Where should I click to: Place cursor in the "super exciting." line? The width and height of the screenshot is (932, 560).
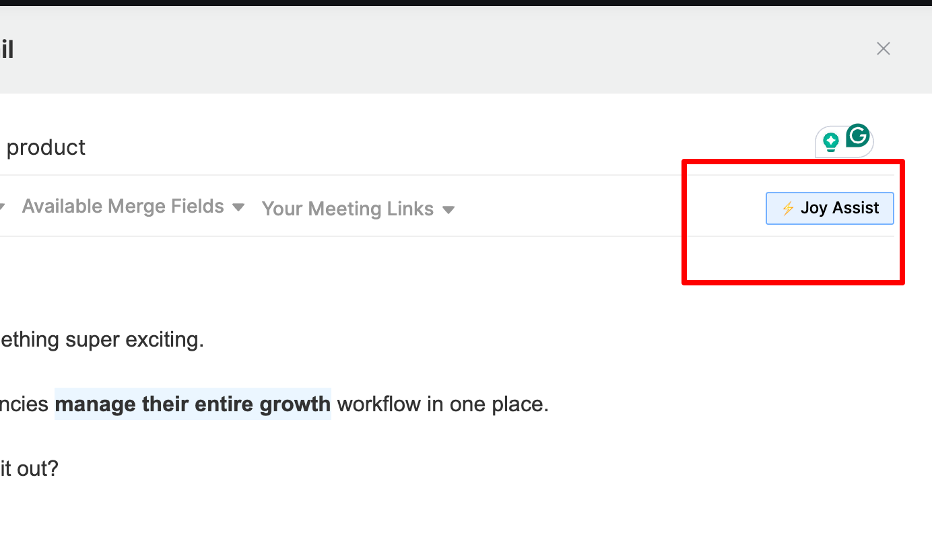[x=102, y=340]
